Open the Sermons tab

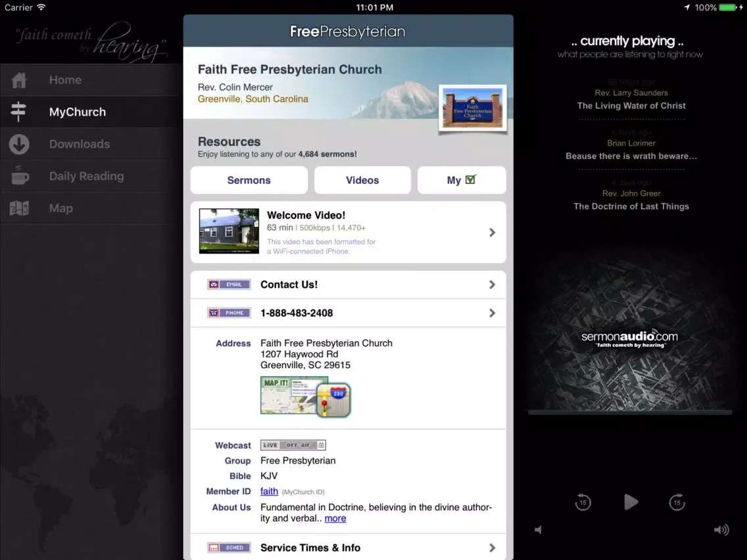[249, 180]
